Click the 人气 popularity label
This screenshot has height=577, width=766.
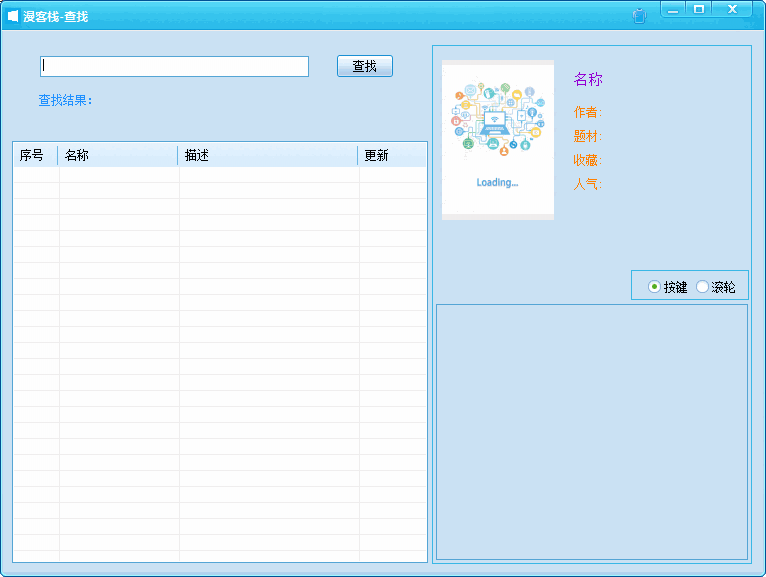click(x=587, y=184)
